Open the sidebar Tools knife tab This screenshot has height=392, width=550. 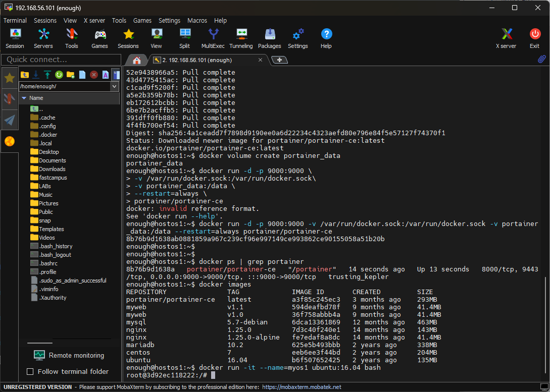(x=10, y=99)
